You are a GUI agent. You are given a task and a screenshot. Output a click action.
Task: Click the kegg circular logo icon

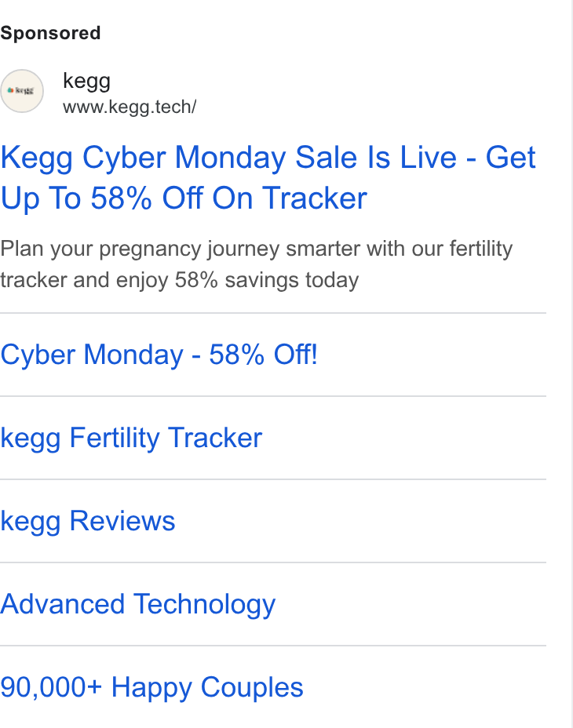22,91
